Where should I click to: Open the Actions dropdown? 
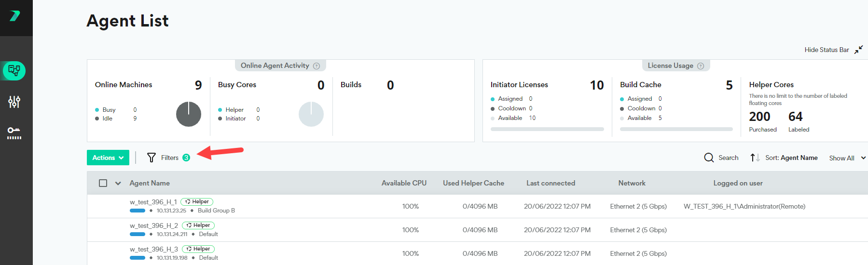tap(108, 158)
